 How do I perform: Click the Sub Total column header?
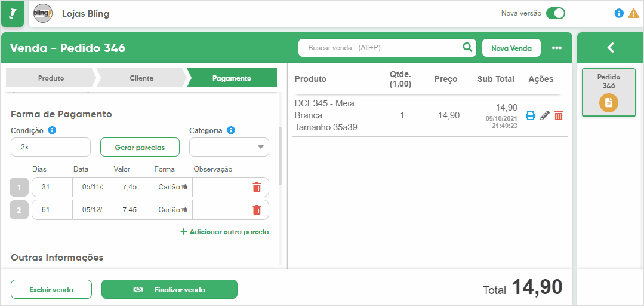point(496,79)
